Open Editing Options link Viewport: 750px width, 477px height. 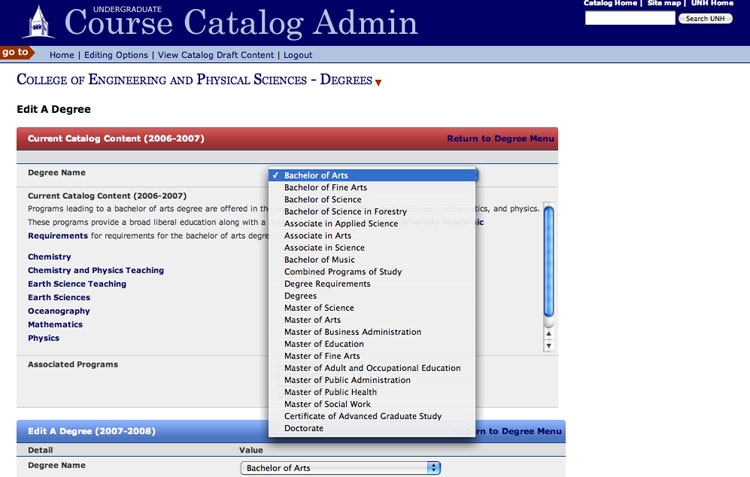tap(116, 55)
